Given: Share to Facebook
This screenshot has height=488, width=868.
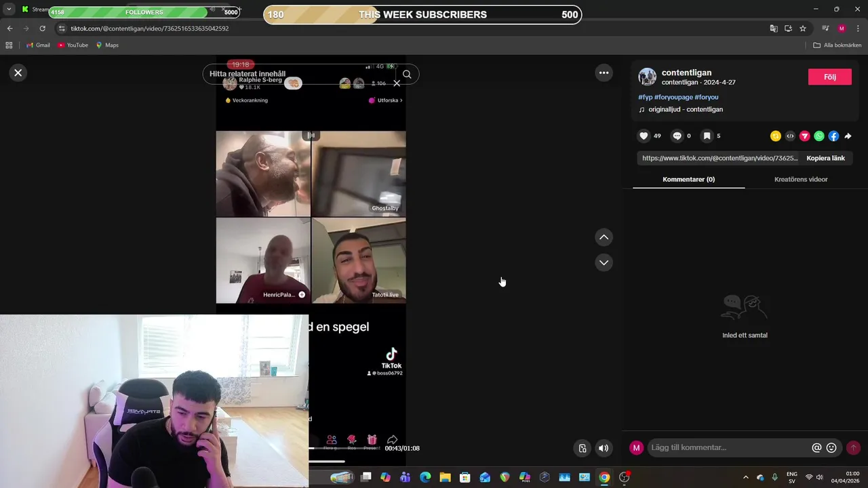Looking at the screenshot, I should coord(833,136).
